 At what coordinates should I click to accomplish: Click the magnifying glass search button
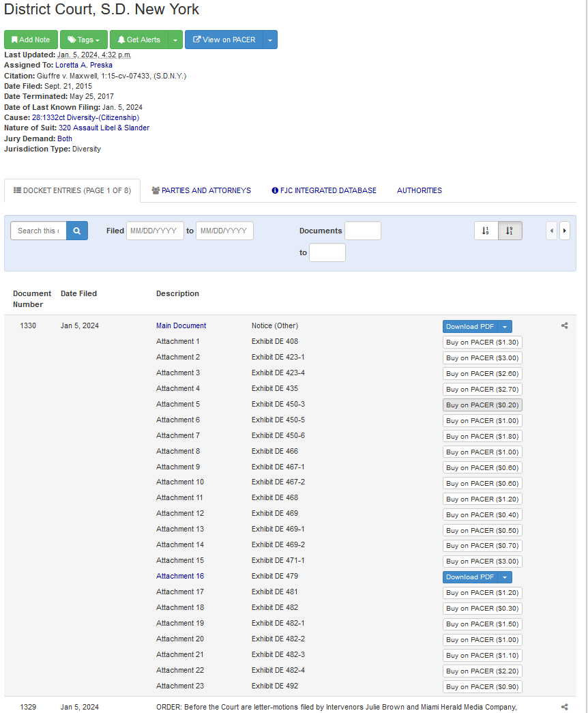77,231
